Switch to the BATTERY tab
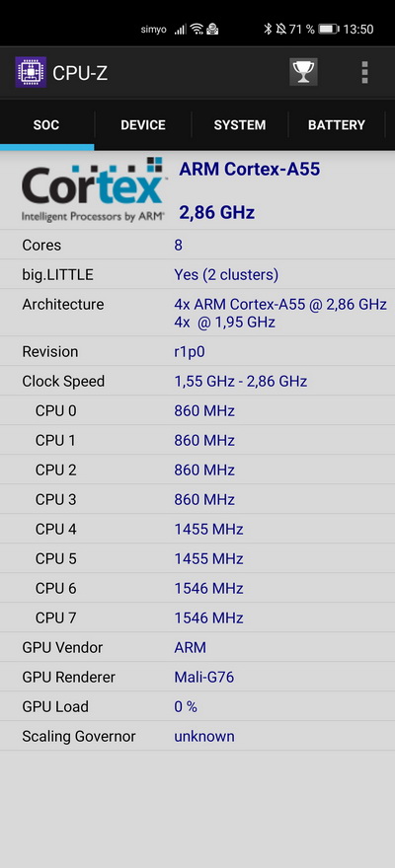This screenshot has height=868, width=395. [337, 125]
